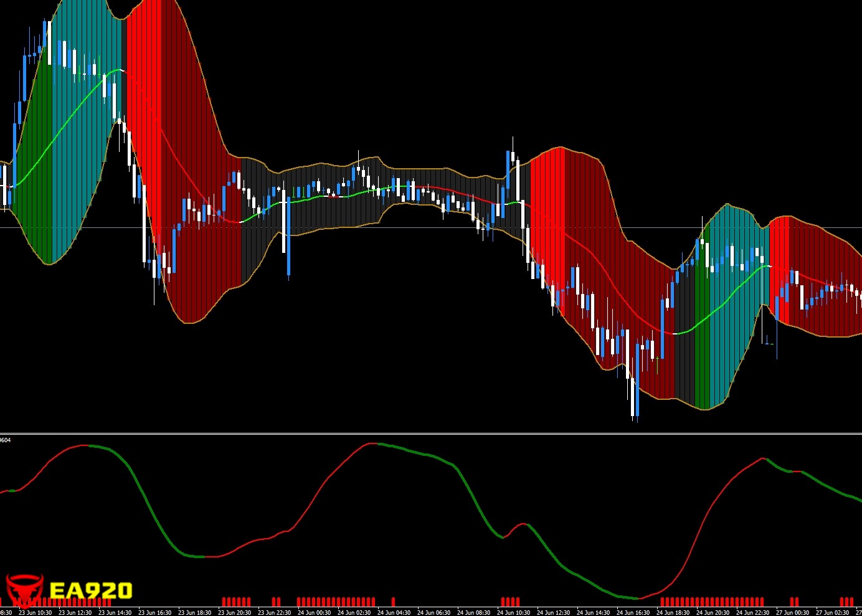
Task: Click the 24 Jun 06:30 time label
Action: point(433,612)
